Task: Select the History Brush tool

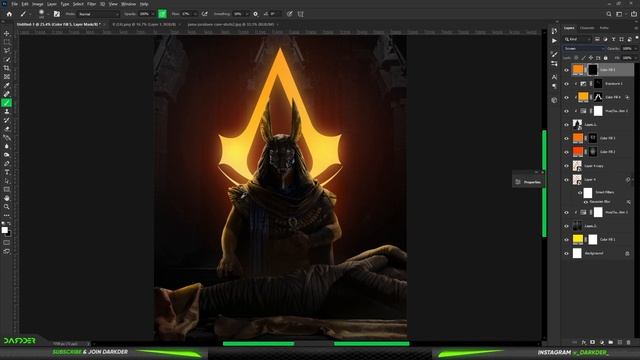Action: 7,120
